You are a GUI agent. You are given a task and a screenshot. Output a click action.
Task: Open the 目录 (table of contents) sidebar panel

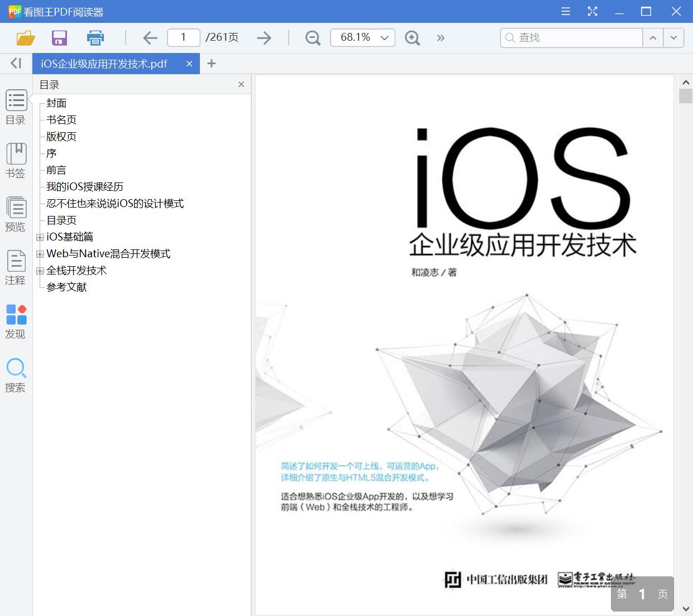[x=16, y=106]
